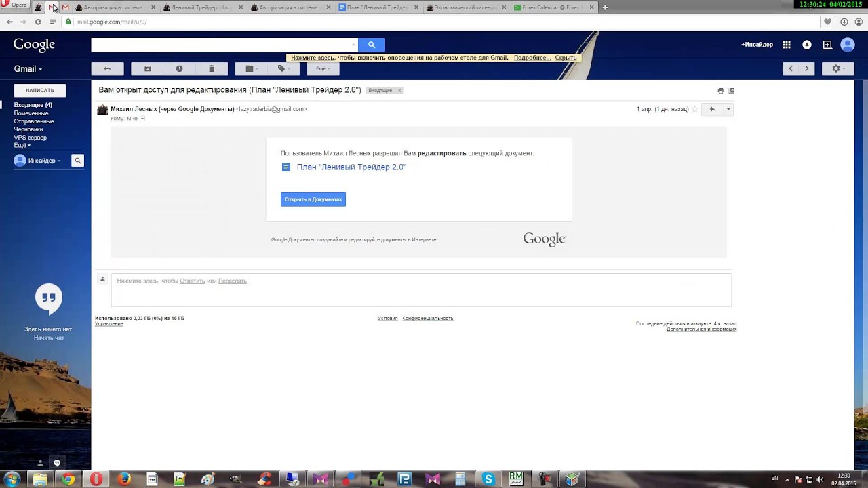This screenshot has height=488, width=868.
Task: Go back to inbox arrow button
Action: 107,68
